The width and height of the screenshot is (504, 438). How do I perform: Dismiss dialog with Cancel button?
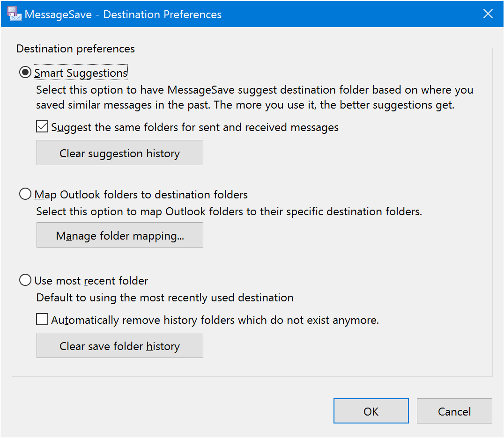(454, 411)
